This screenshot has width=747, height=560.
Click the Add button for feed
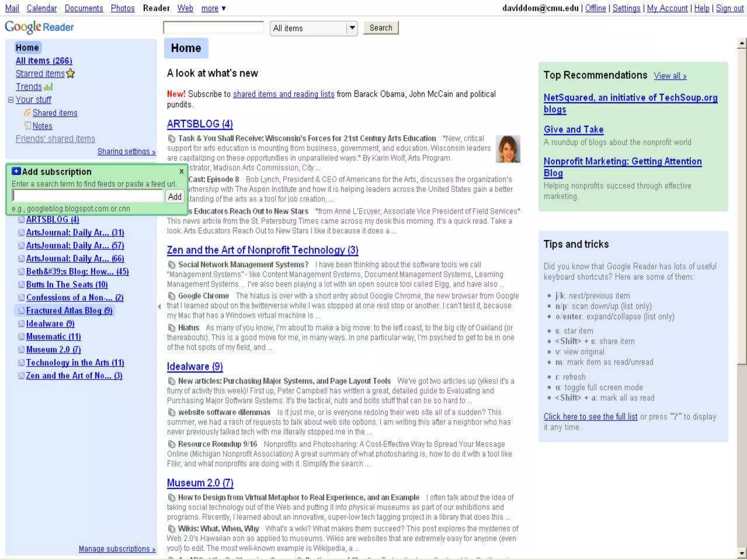coord(174,197)
